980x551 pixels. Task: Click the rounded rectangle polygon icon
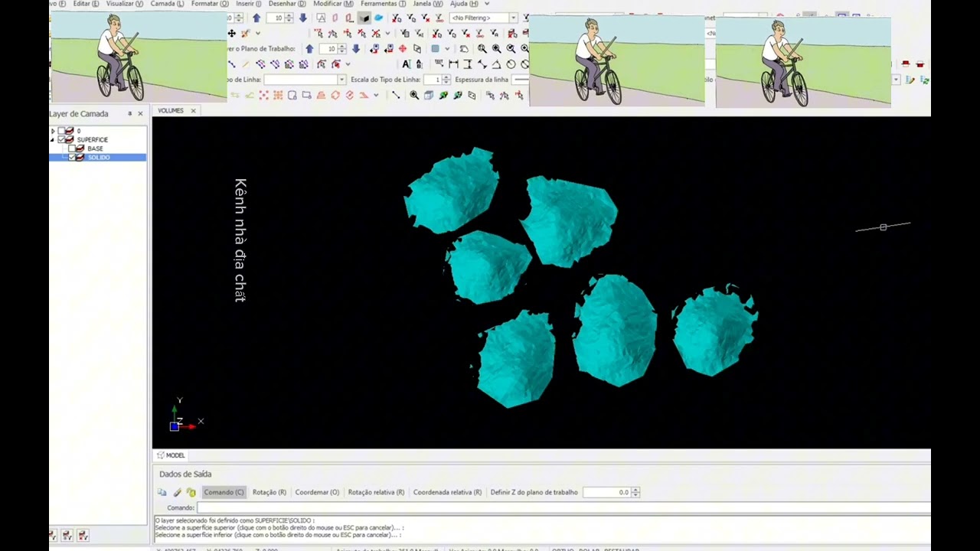(292, 95)
